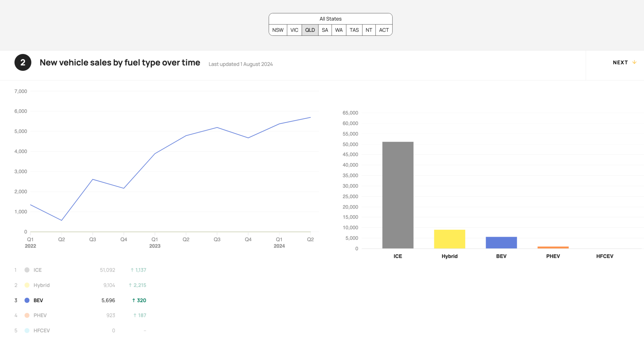Click the ICE value 51,092
The image size is (644, 344).
pyautogui.click(x=107, y=270)
